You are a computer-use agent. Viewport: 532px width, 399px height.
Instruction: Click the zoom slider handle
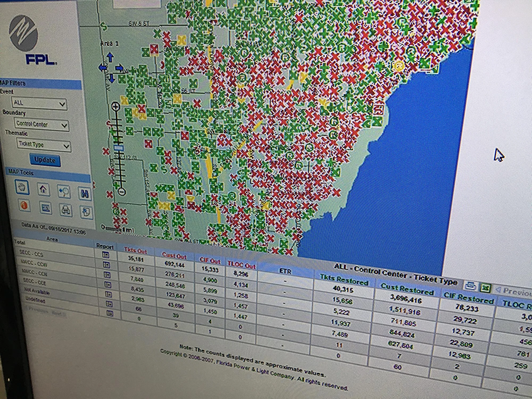(x=118, y=148)
